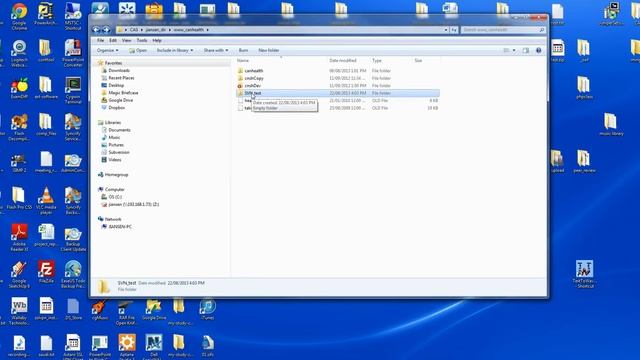This screenshot has height=360, width=640.
Task: Select the FileZilla desktop icon
Action: [x=46, y=271]
